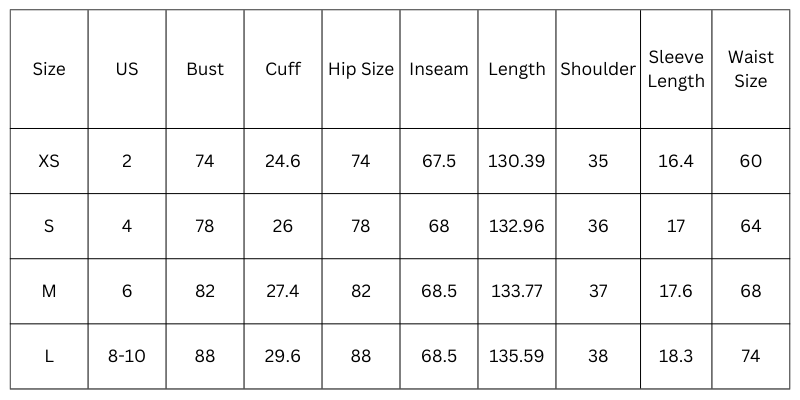Select the 18.3 sleeve length cell
Viewport: 800px width, 400px height.
pos(676,356)
